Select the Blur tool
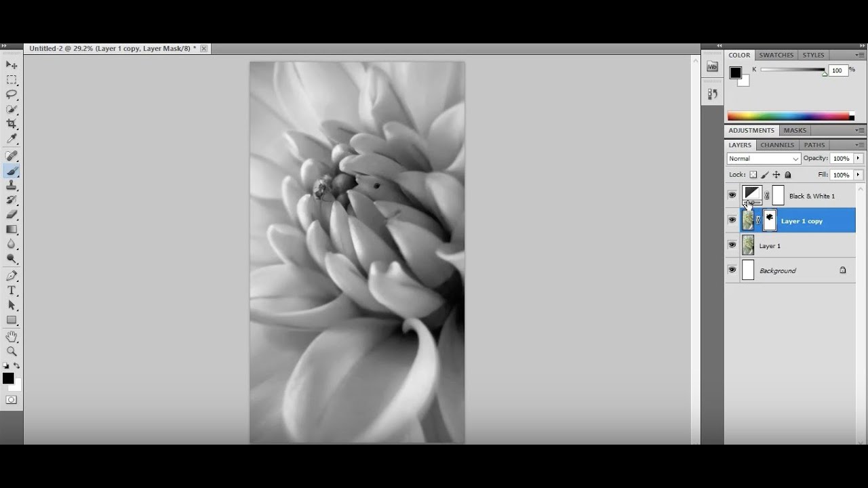 click(12, 244)
